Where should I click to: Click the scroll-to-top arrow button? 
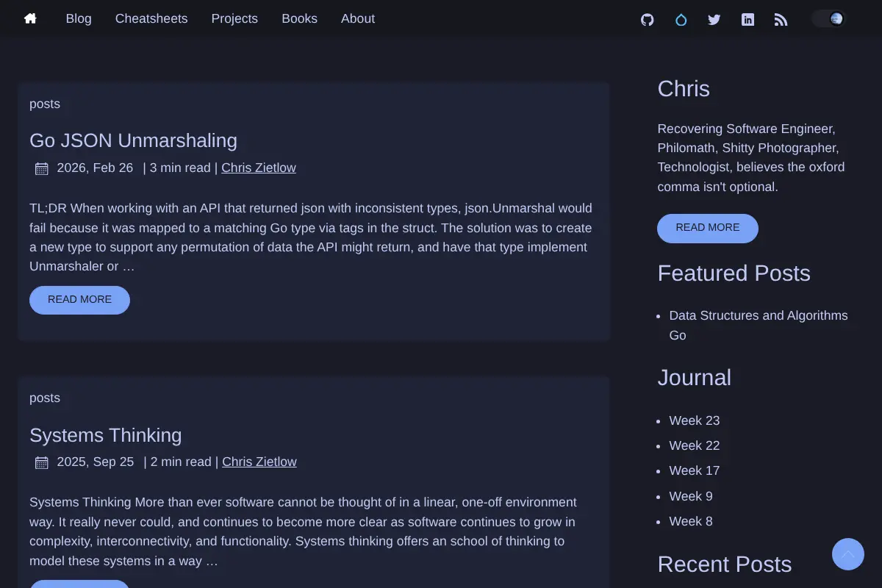(848, 554)
